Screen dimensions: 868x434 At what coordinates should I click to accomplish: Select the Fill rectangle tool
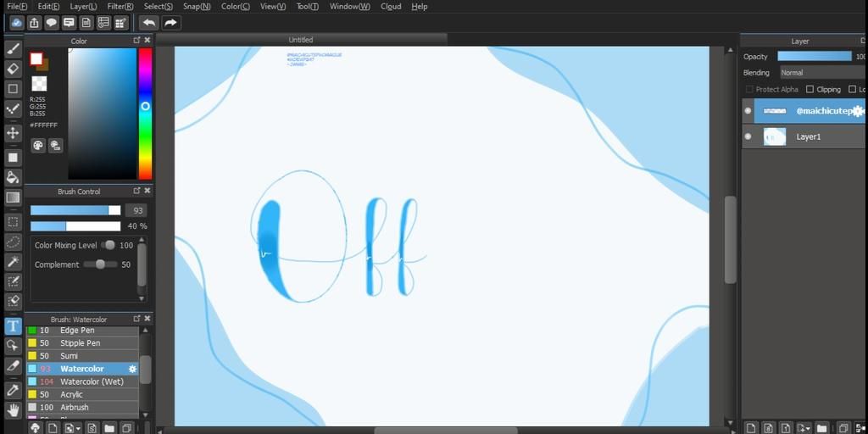[x=14, y=158]
